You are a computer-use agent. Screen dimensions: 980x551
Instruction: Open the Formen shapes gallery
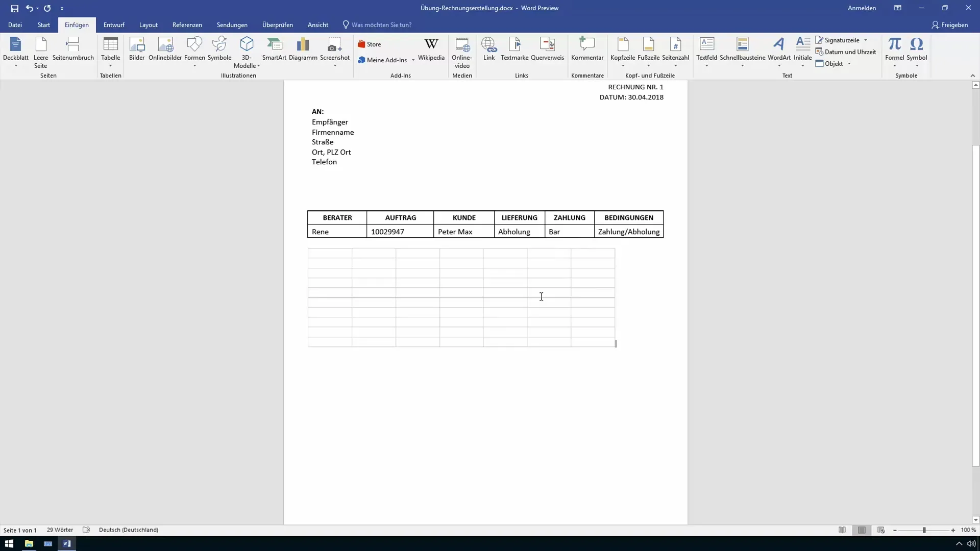194,52
